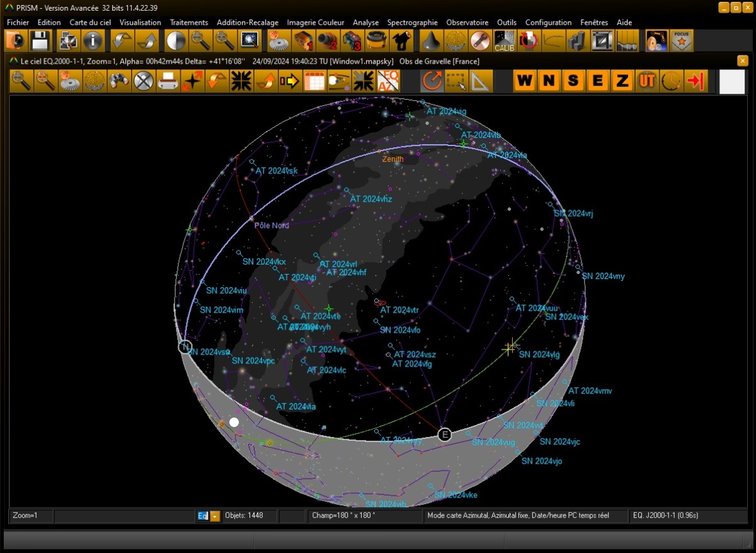Click the FOCUS star icon
This screenshot has height=553, width=756.
click(x=682, y=41)
